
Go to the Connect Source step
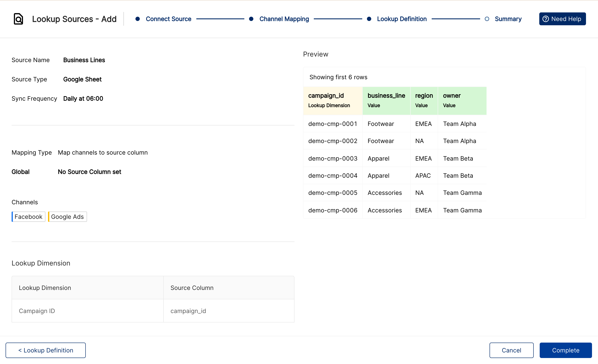pos(168,19)
